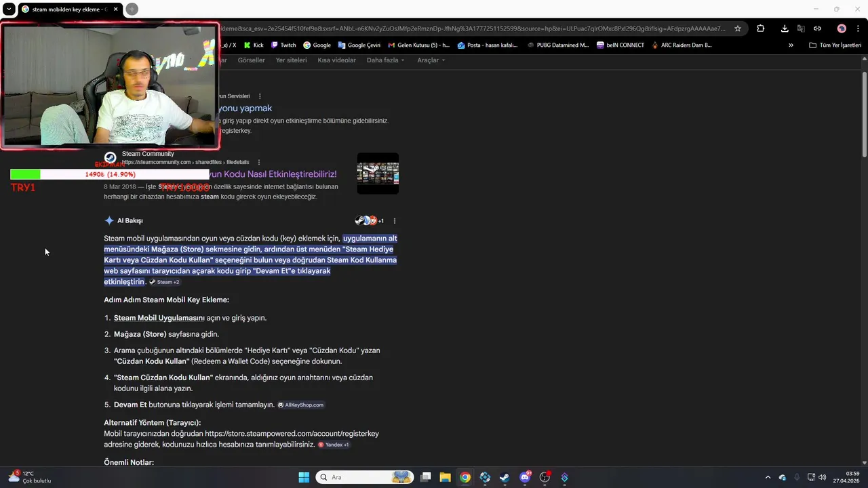Expand hidden bookmarks with double chevron
Screen dimensions: 868x488
pos(791,45)
